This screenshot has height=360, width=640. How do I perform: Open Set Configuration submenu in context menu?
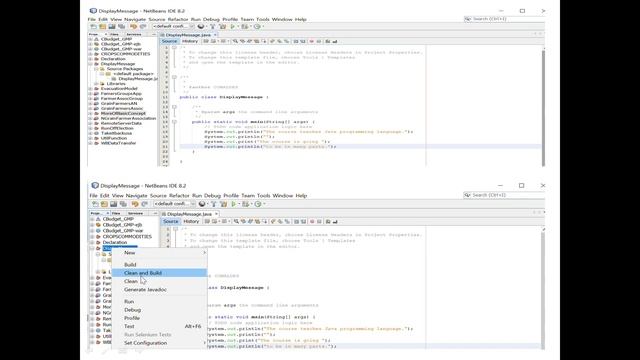pos(160,343)
